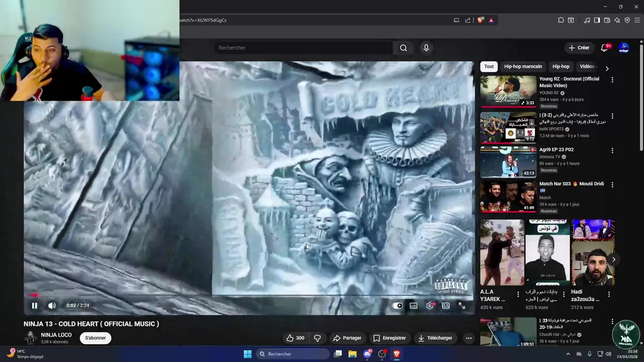Click the address bar URL
Screen dimensions: 644x362
coord(203,20)
